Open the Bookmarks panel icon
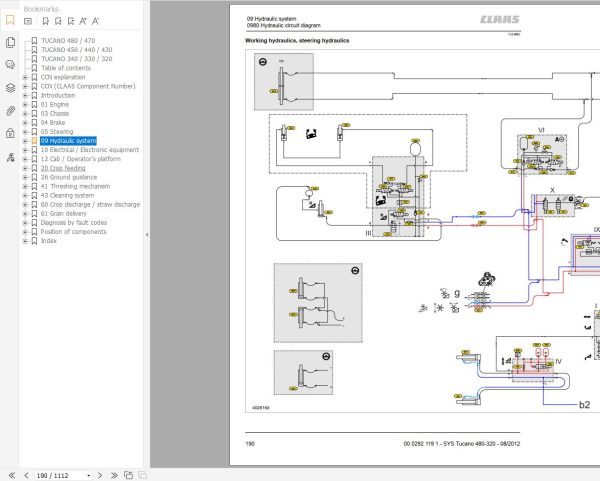 (x=10, y=19)
